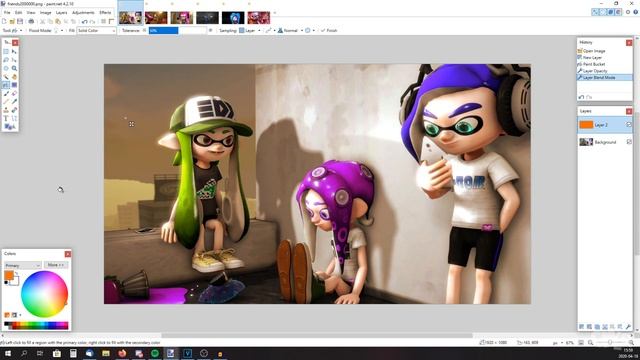Toggle the pixel grid toolbar button
640x360 pixels.
pos(104,21)
